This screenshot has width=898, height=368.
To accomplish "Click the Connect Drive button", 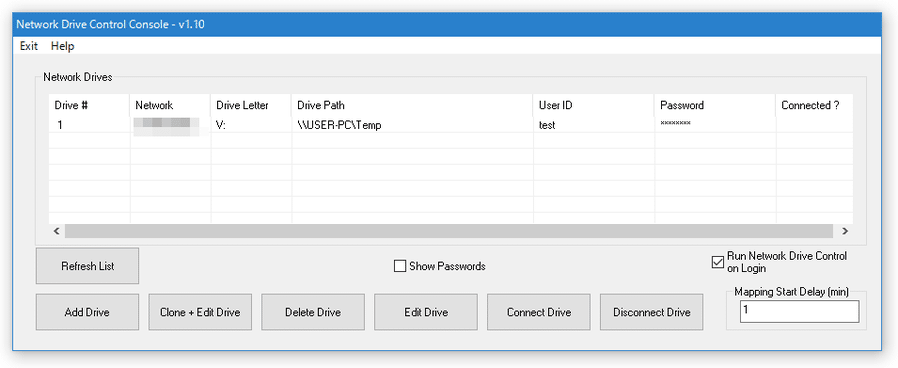I will coord(539,312).
